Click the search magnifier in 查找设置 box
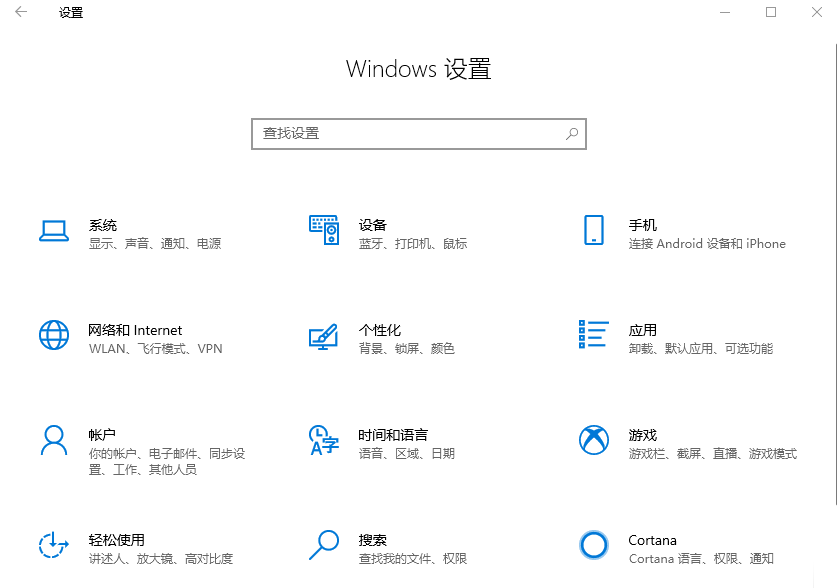 (572, 133)
